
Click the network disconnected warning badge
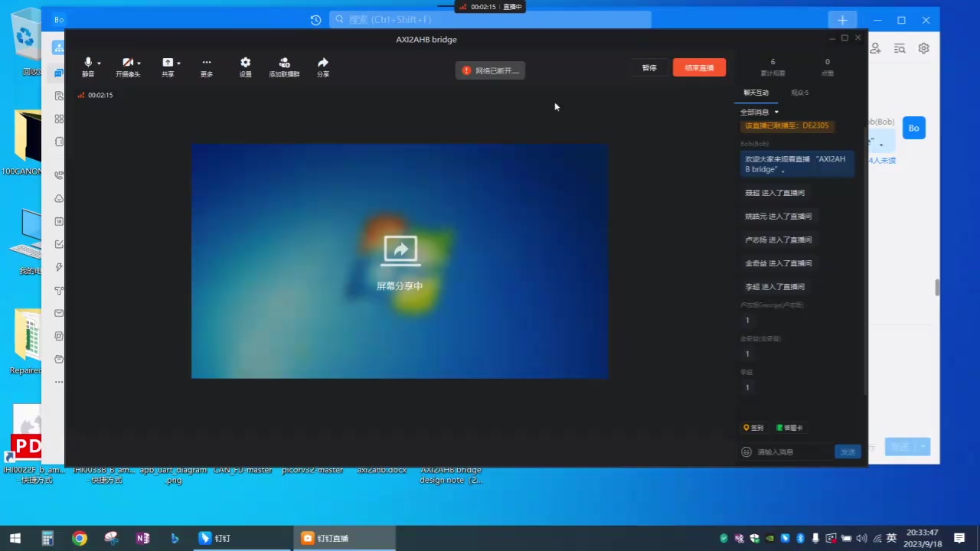click(x=490, y=70)
